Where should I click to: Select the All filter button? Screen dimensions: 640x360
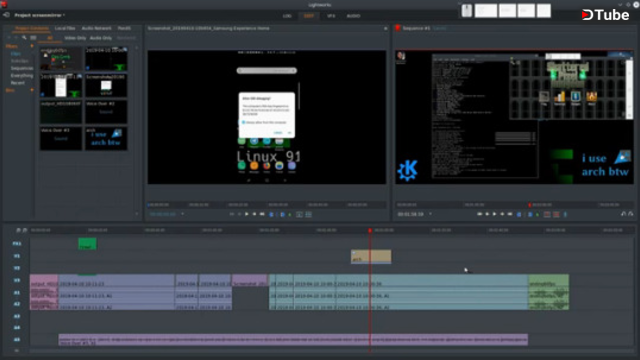50,38
